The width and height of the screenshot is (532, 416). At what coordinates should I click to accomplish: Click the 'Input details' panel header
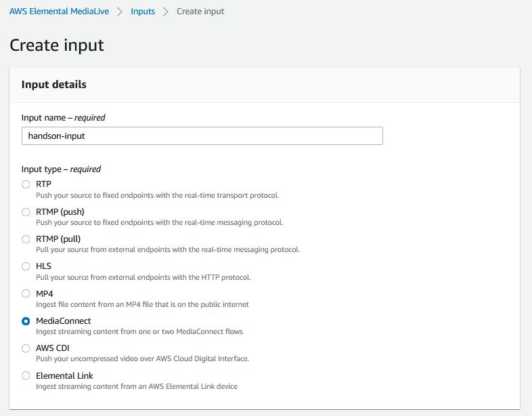[x=54, y=85]
